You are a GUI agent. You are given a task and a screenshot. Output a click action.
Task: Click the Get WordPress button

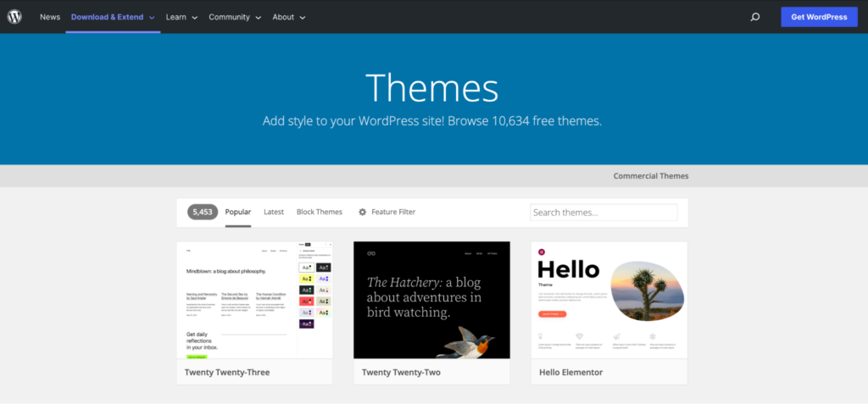[x=820, y=17]
